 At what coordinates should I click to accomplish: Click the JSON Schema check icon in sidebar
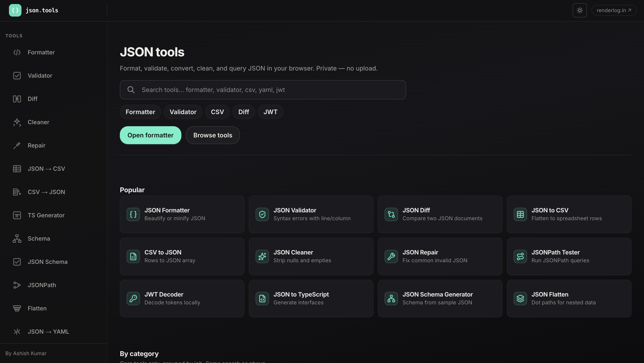pos(17,262)
